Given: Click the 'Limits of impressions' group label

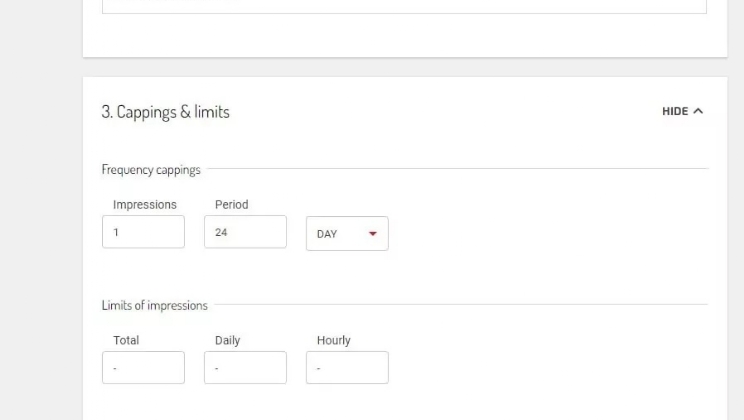Looking at the screenshot, I should 154,305.
